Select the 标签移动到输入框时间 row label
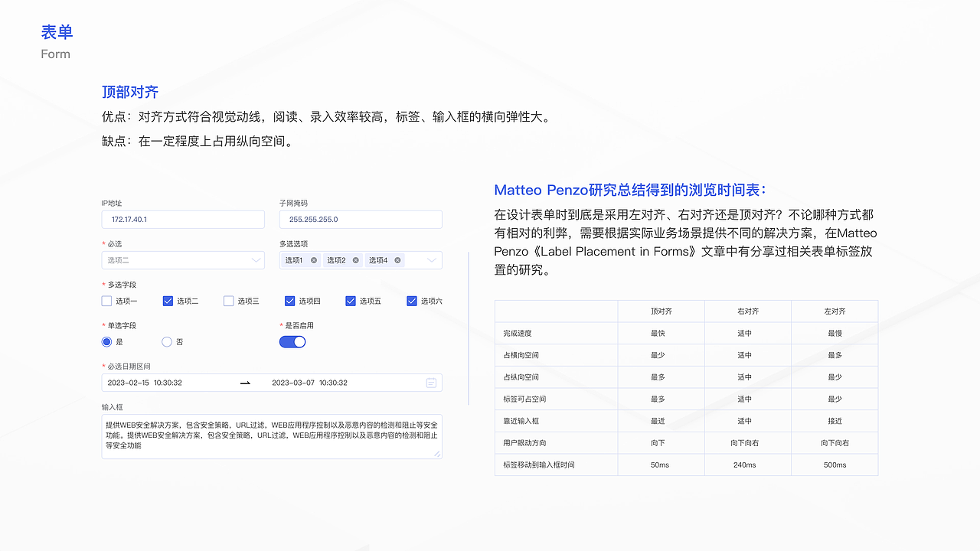980x551 pixels. pos(539,465)
